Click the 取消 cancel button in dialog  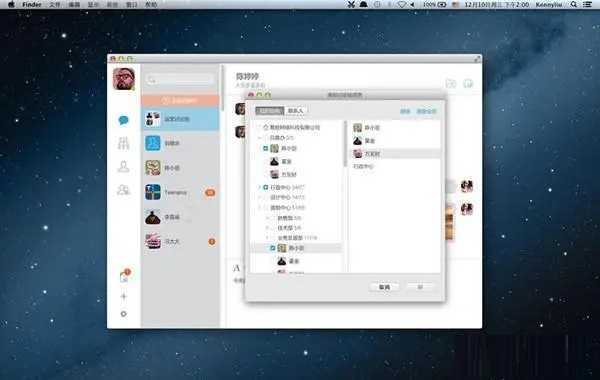coord(384,287)
